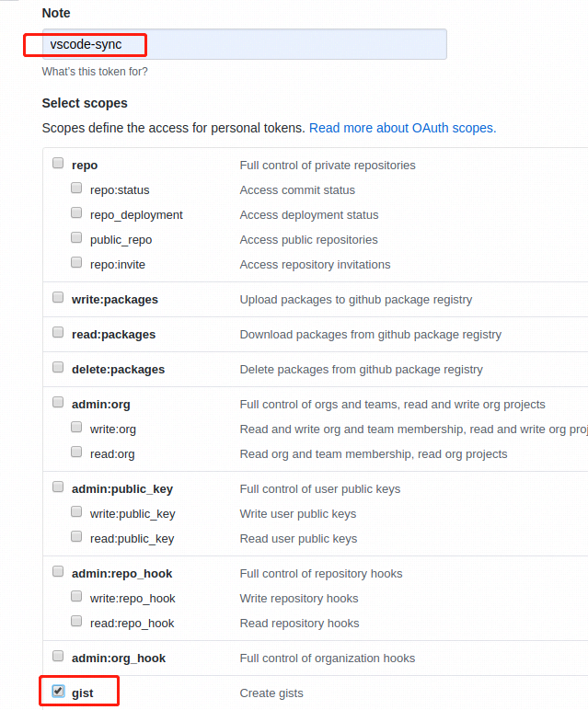Click the Note input field with vscode-sync
The width and height of the screenshot is (588, 710).
244,44
